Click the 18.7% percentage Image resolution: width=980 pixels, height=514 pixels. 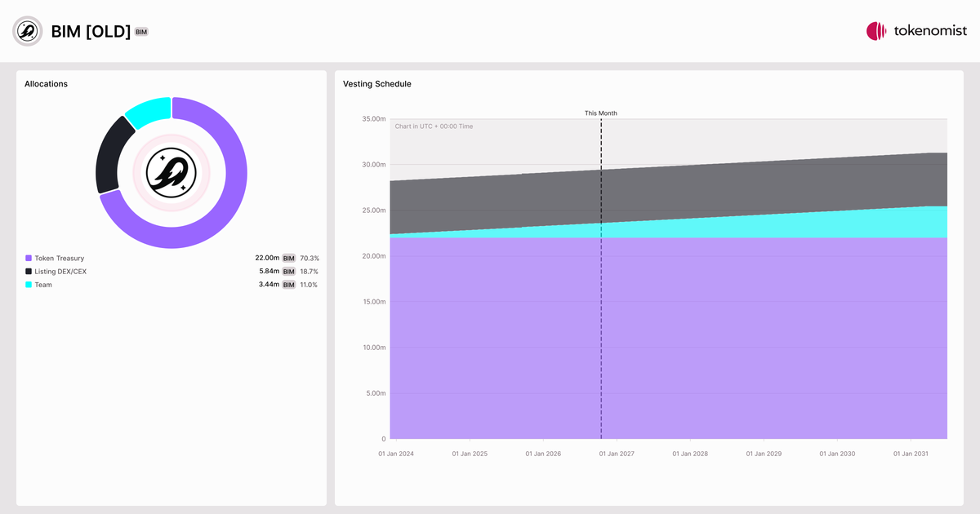(x=309, y=271)
